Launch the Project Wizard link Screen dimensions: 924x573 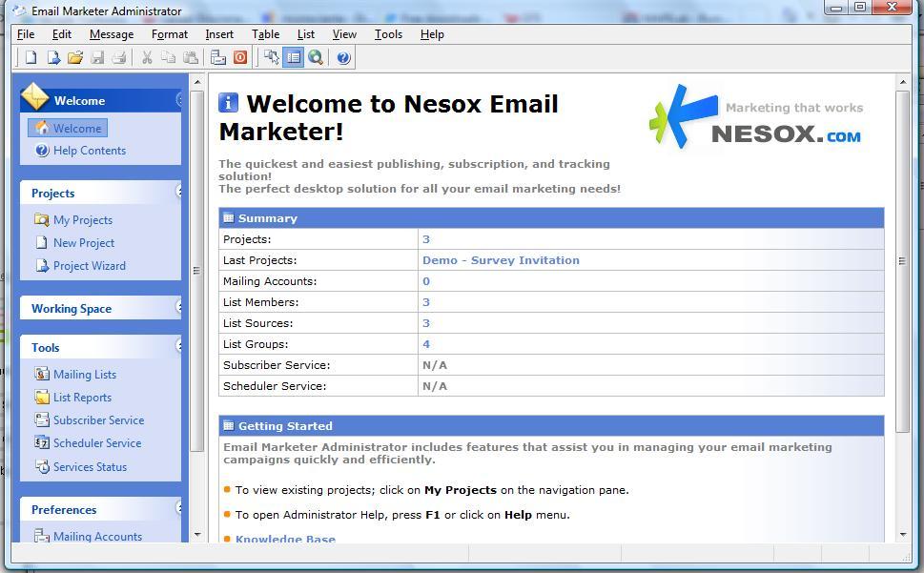[90, 266]
